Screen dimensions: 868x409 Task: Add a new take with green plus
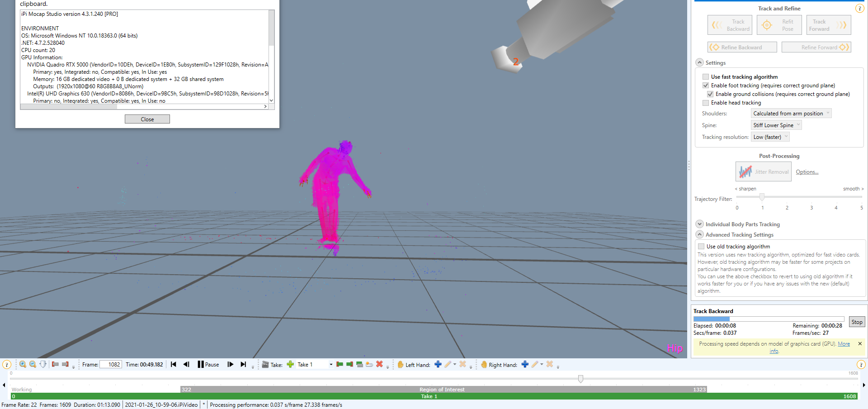290,364
